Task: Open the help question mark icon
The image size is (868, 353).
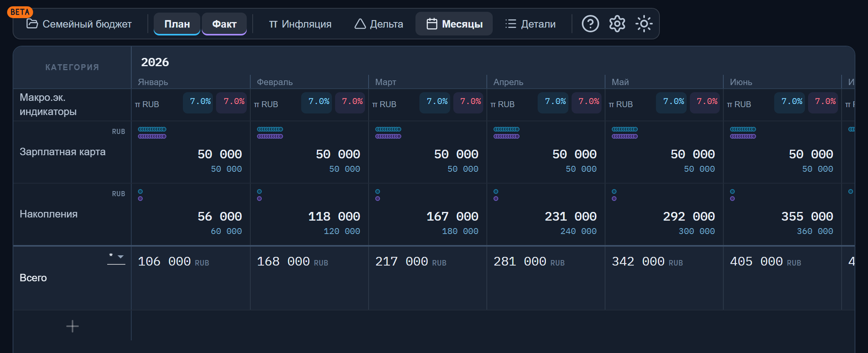Action: (590, 24)
